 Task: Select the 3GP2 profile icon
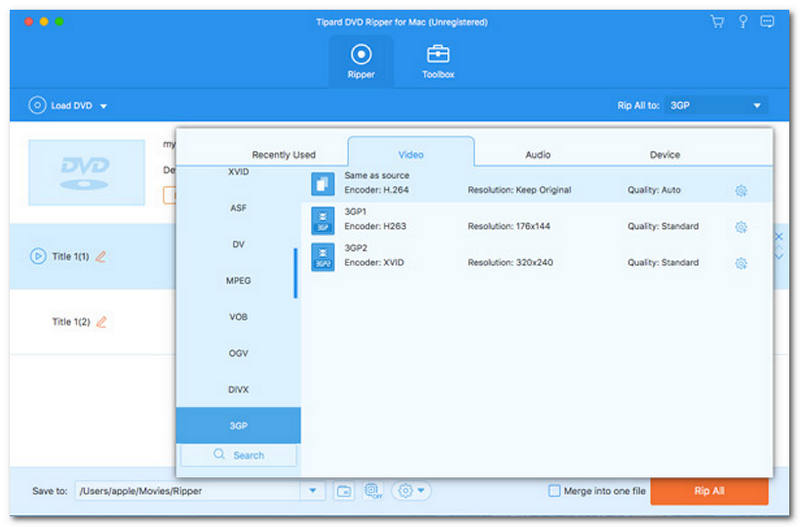322,257
